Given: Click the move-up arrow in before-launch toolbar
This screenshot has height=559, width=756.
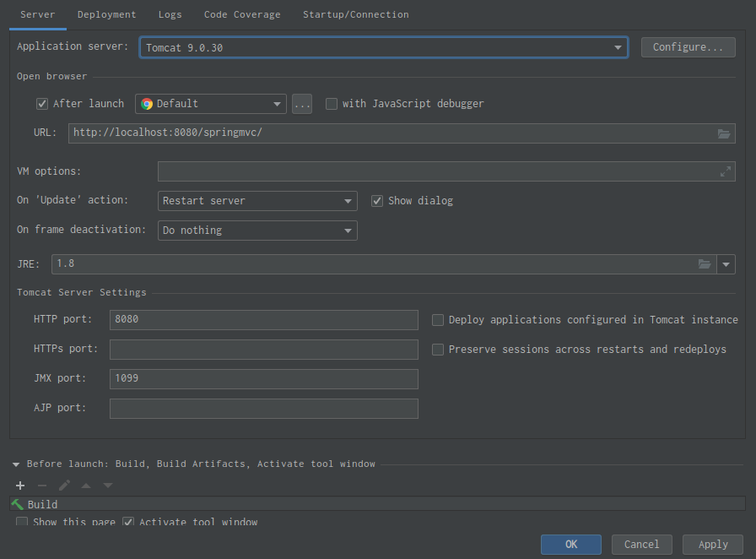Looking at the screenshot, I should pyautogui.click(x=86, y=486).
